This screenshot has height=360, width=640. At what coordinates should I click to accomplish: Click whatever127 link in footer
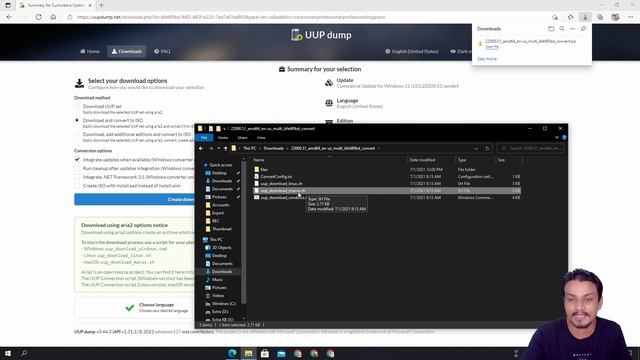point(168,332)
